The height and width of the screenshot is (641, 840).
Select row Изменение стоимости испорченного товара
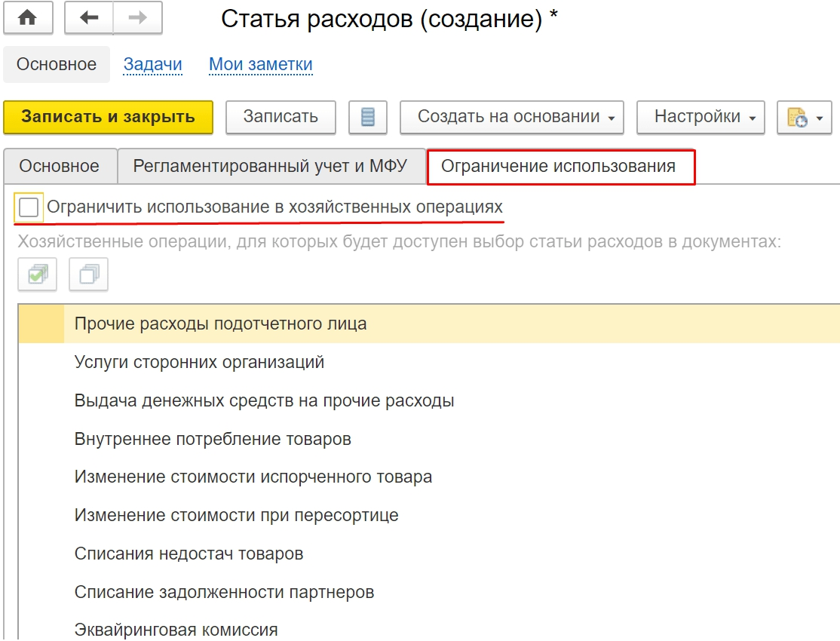pyautogui.click(x=428, y=477)
